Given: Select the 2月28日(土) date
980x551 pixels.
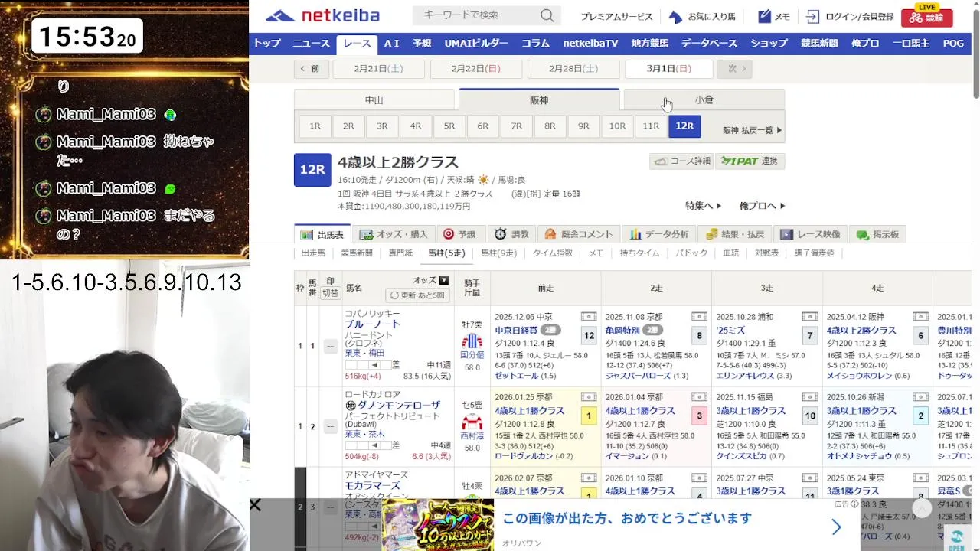Looking at the screenshot, I should point(573,69).
